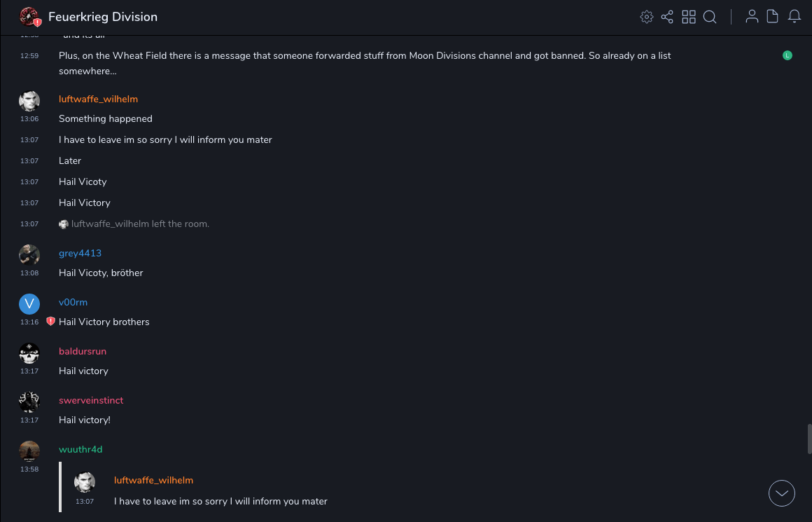This screenshot has width=812, height=522.
Task: Open swerveinstinct's user profile name
Action: 91,400
